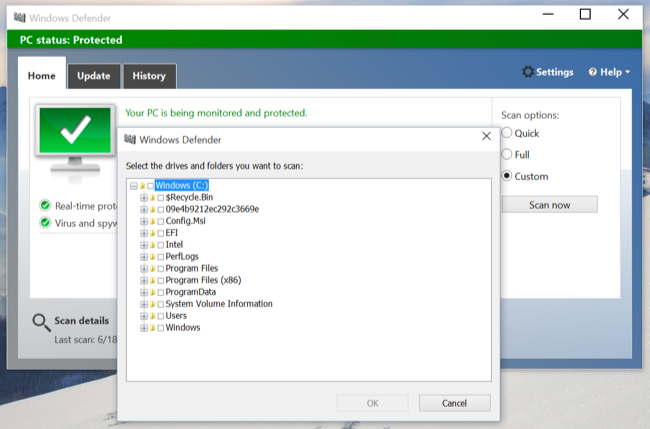Click the 09e4b9212ec292c3669e folder icon
This screenshot has width=650, height=429.
(x=152, y=209)
